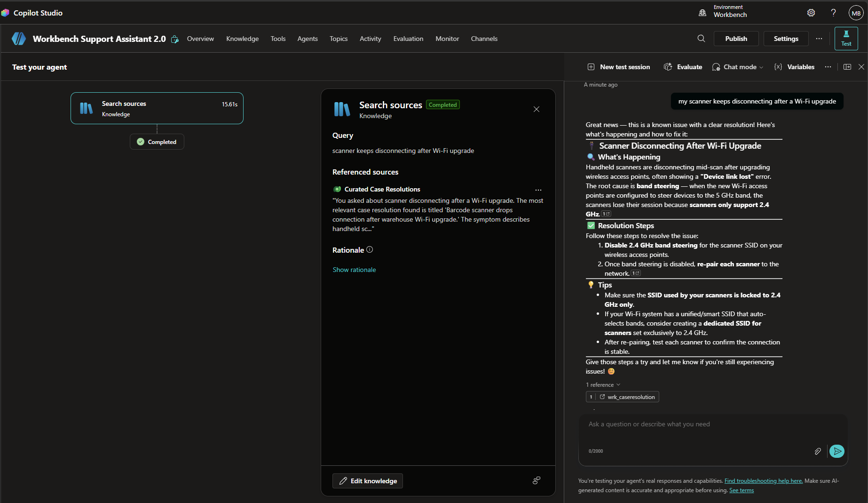Click the Completed status chip
Viewport: 868px width, 503px height.
(157, 142)
